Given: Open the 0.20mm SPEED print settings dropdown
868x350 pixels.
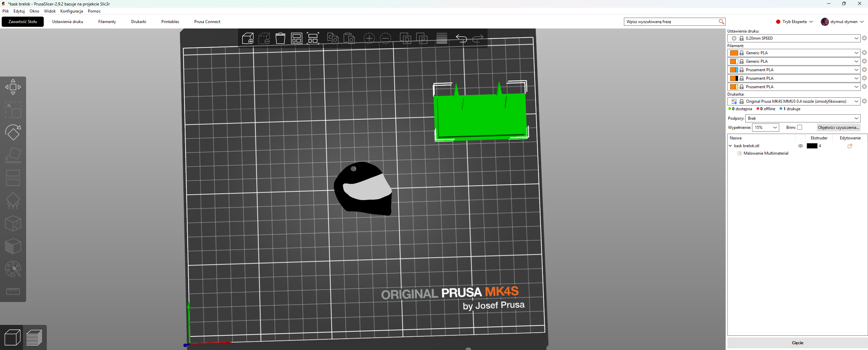Looking at the screenshot, I should pyautogui.click(x=794, y=38).
